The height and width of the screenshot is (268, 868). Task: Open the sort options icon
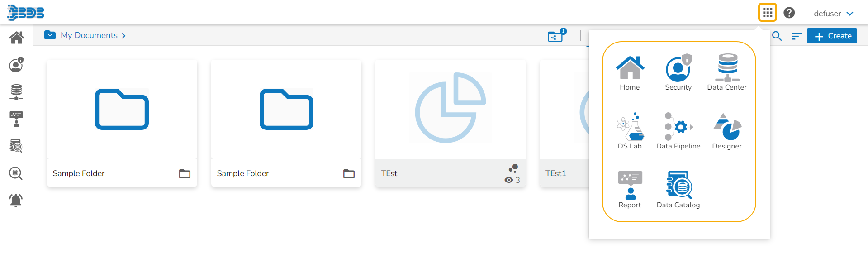(x=797, y=36)
